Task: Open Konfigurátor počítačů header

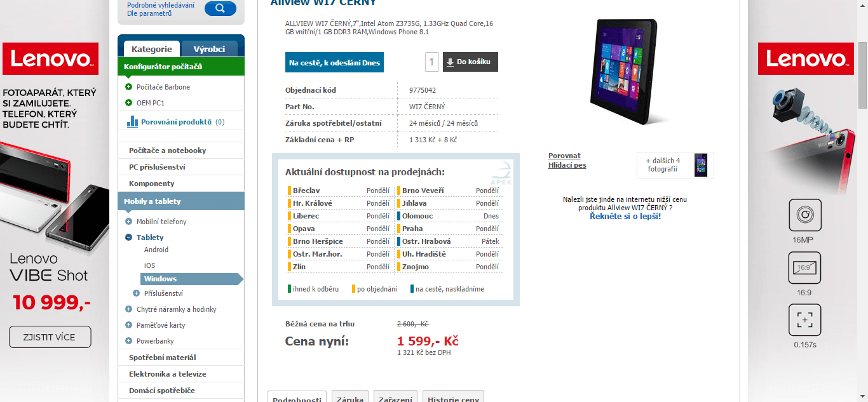Action: pyautogui.click(x=181, y=67)
